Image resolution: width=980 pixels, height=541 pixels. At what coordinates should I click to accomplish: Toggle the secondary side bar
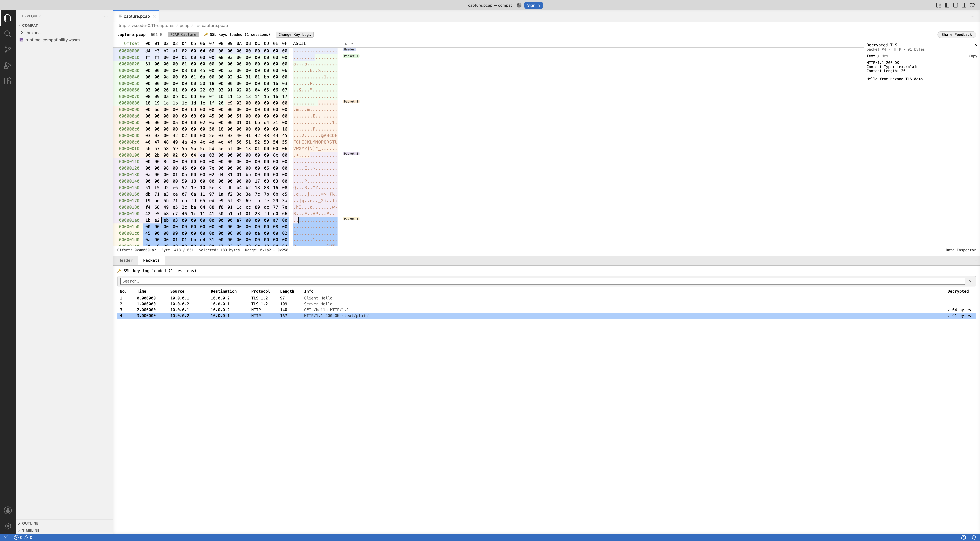964,5
